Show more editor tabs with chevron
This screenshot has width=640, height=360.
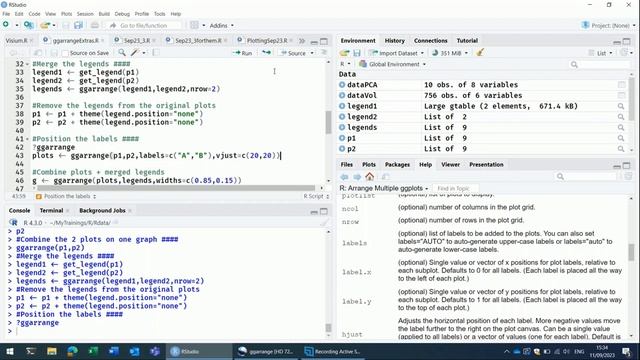click(x=302, y=40)
